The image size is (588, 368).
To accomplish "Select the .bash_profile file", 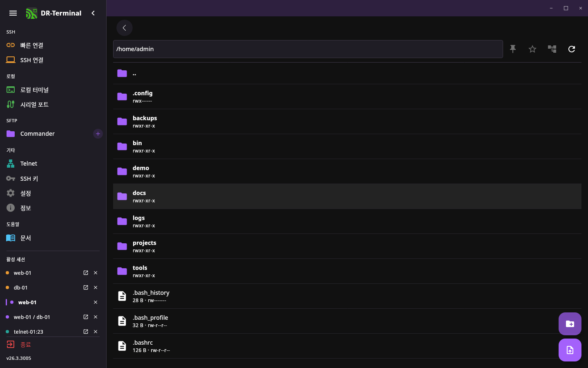I will 347,321.
